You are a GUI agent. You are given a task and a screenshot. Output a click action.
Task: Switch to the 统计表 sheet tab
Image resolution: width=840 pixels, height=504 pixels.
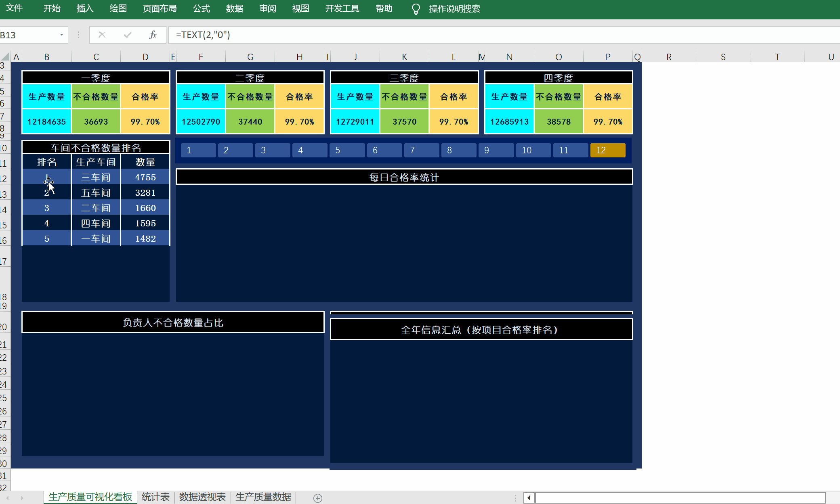(155, 497)
